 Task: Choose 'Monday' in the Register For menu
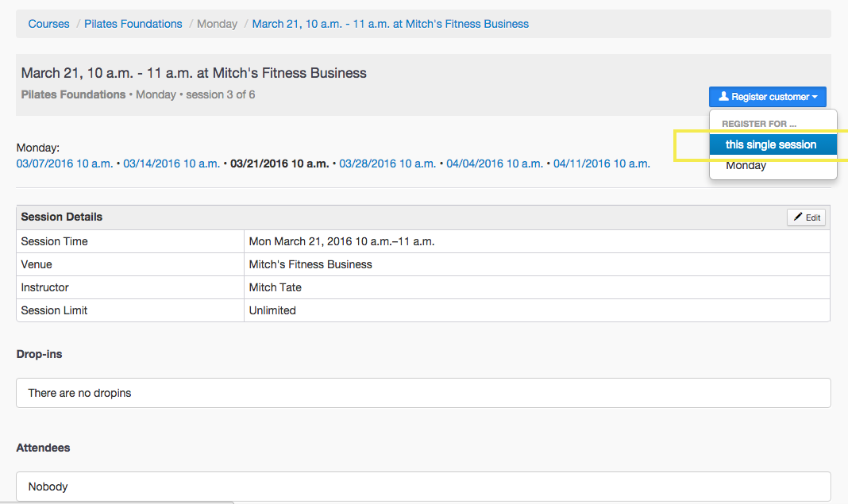point(746,165)
